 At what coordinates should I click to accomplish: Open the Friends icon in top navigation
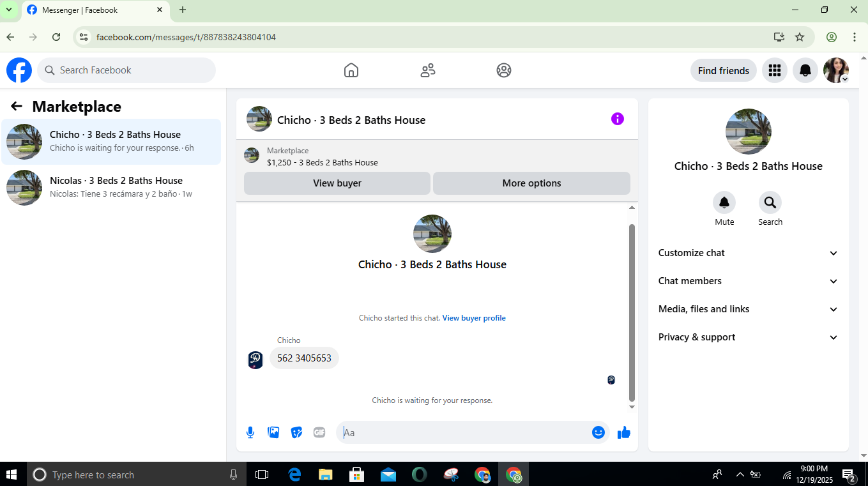428,70
